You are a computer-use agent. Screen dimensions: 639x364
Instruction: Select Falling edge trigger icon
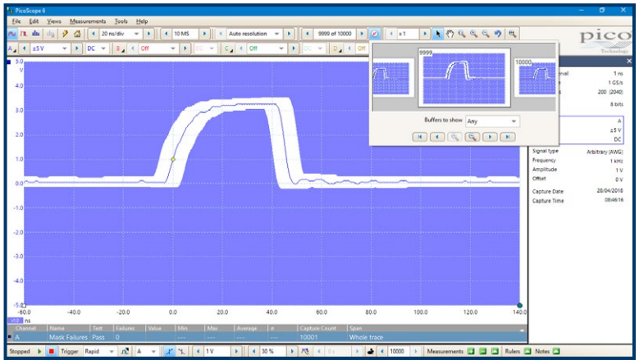[181, 351]
